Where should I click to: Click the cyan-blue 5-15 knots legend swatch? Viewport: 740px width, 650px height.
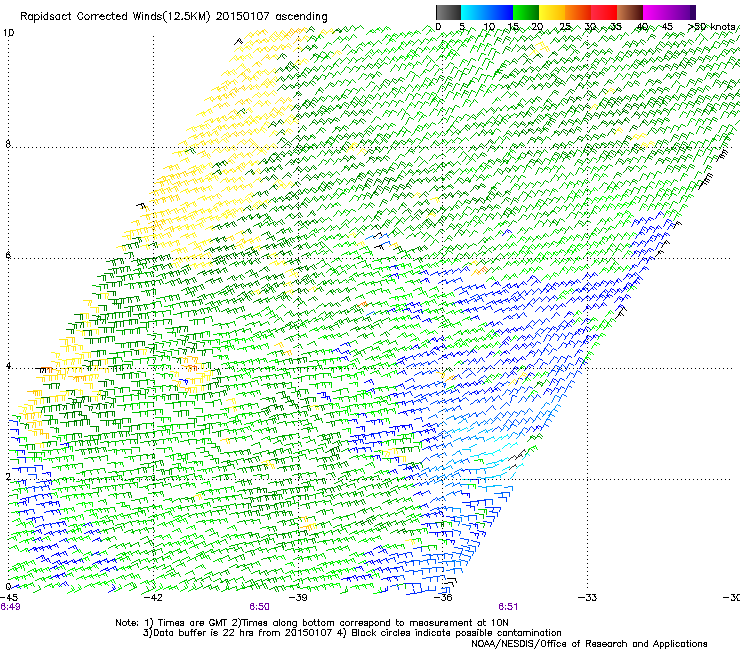pyautogui.click(x=487, y=12)
